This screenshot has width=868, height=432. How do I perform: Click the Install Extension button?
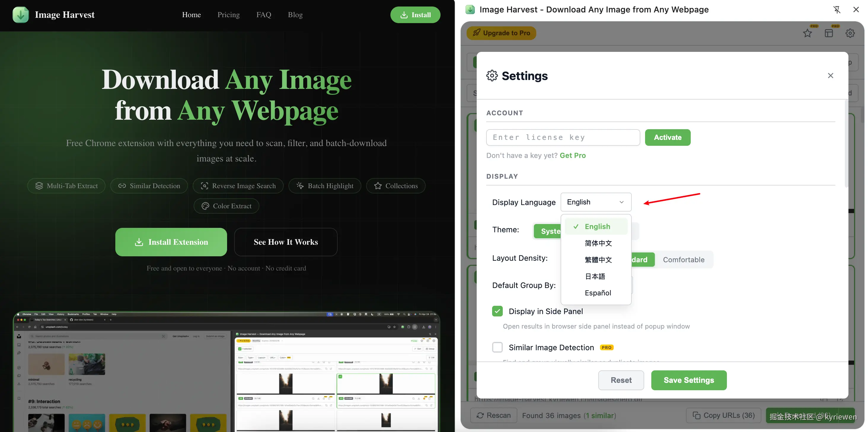171,242
